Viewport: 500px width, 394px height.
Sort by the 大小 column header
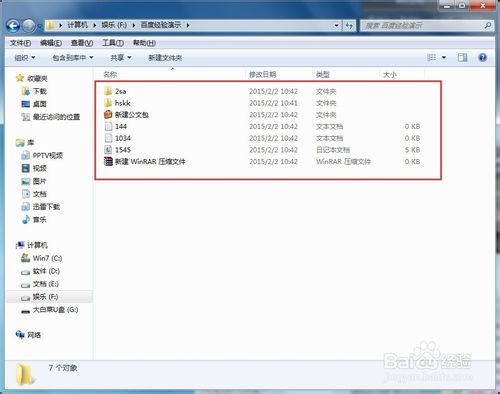click(x=390, y=74)
